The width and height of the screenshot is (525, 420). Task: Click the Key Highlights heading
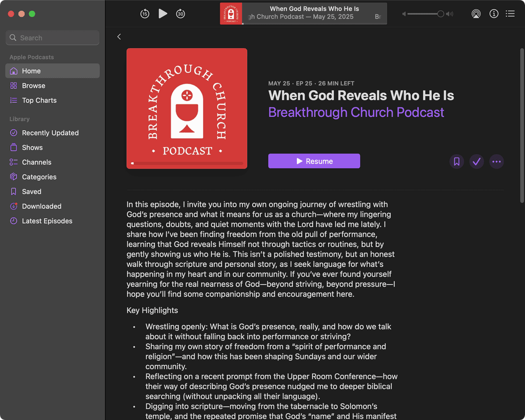[152, 310]
